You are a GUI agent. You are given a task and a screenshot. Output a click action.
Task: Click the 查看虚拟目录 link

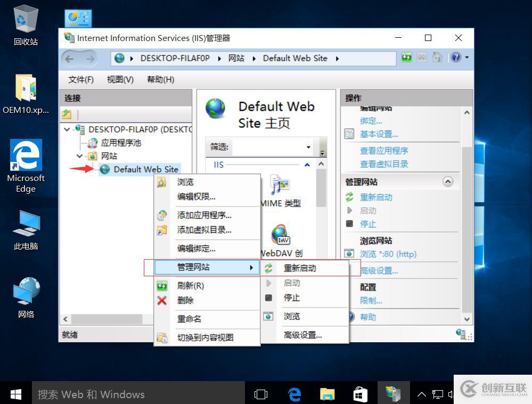point(384,164)
